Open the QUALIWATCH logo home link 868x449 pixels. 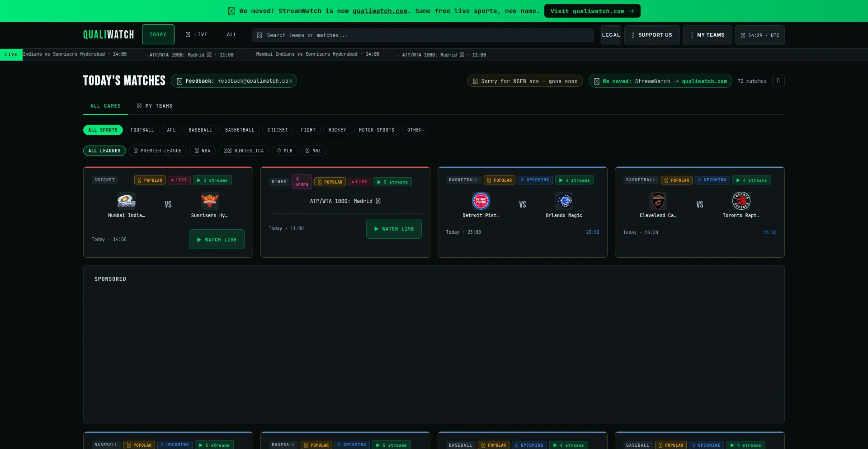pos(108,35)
